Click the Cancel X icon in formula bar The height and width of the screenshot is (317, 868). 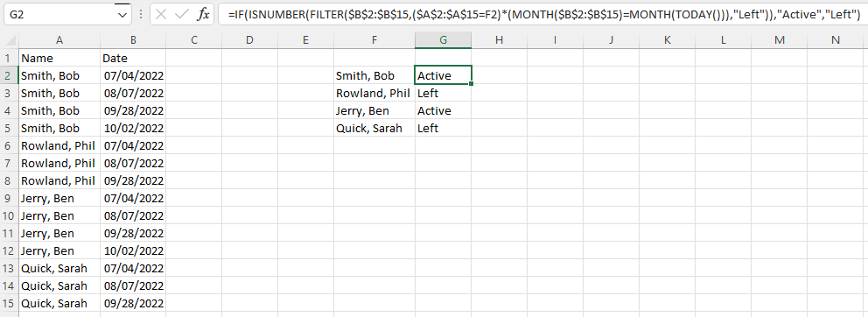tap(161, 15)
